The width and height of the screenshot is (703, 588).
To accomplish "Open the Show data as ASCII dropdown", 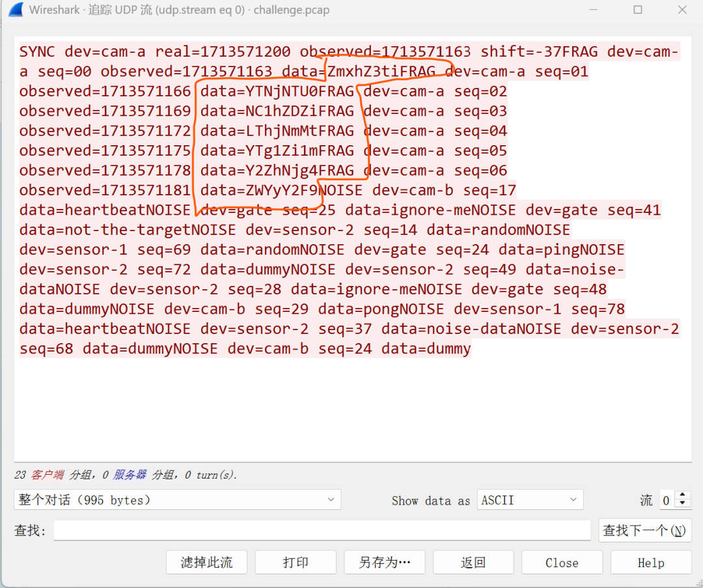I will (x=530, y=499).
